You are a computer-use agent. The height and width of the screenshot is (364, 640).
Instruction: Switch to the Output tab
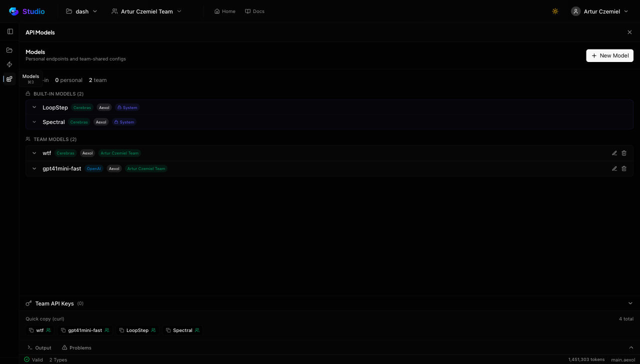39,347
